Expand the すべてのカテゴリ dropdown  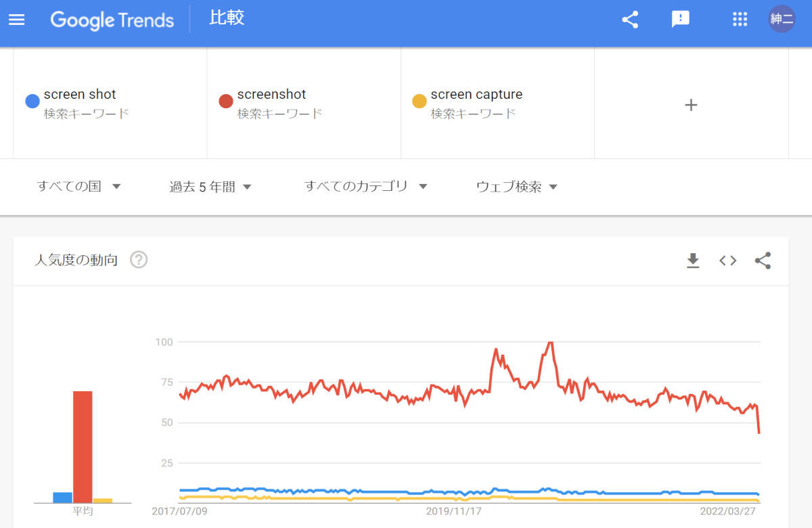[365, 187]
